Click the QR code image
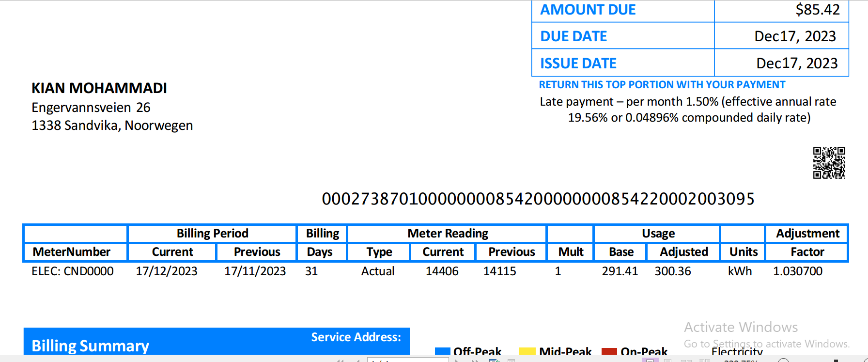Screen dimensions: 868x362 (829, 163)
